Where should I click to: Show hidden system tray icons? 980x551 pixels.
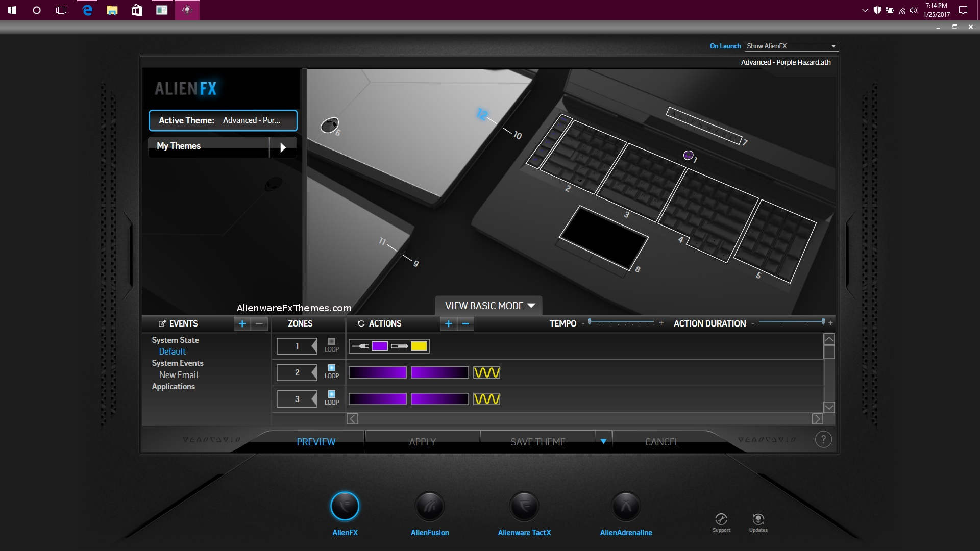(x=865, y=10)
